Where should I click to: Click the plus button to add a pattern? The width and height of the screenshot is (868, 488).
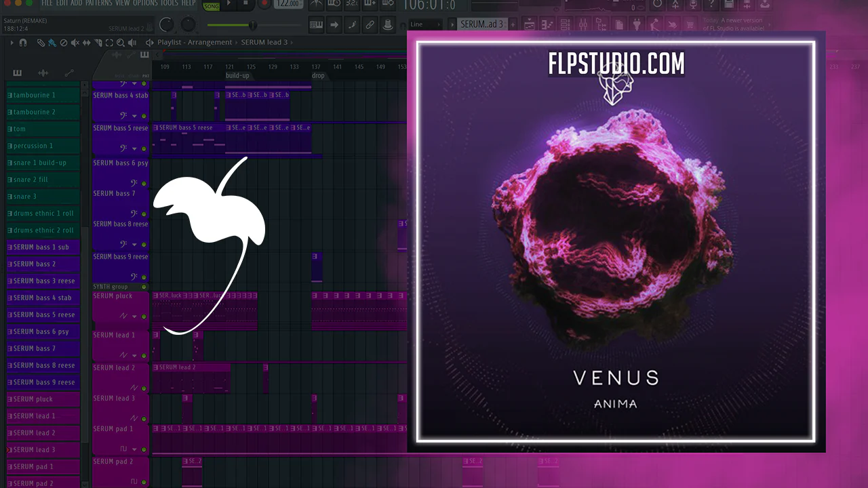pos(514,25)
